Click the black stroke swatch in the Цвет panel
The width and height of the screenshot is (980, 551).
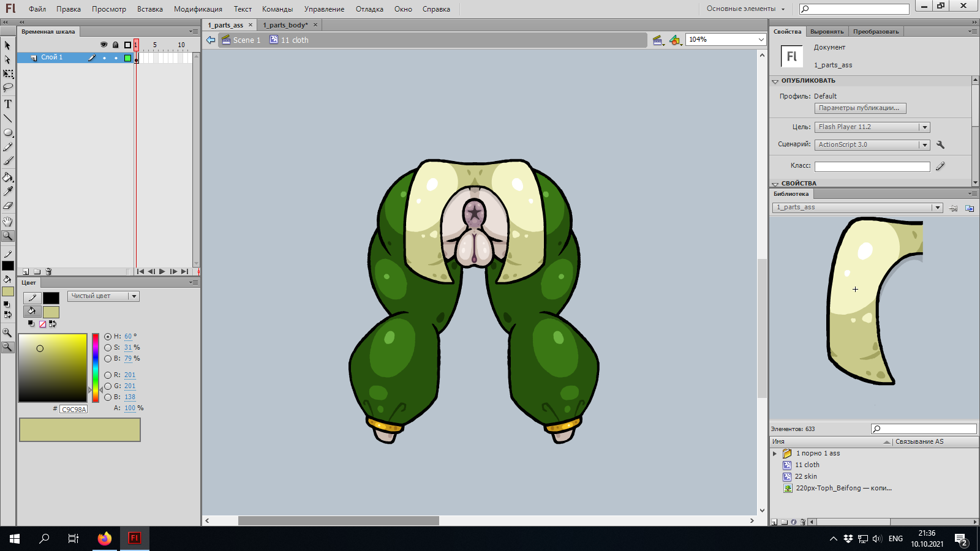(51, 298)
